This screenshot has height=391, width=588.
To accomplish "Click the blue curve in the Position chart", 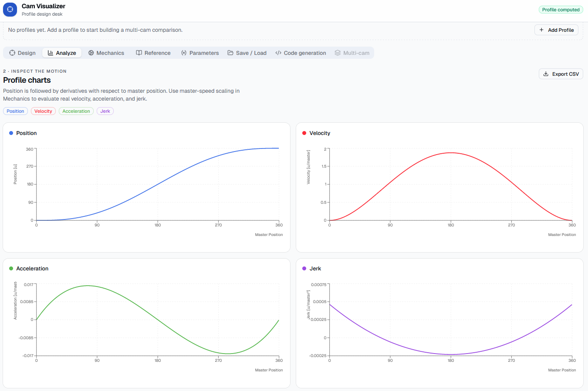I will 158,184.
